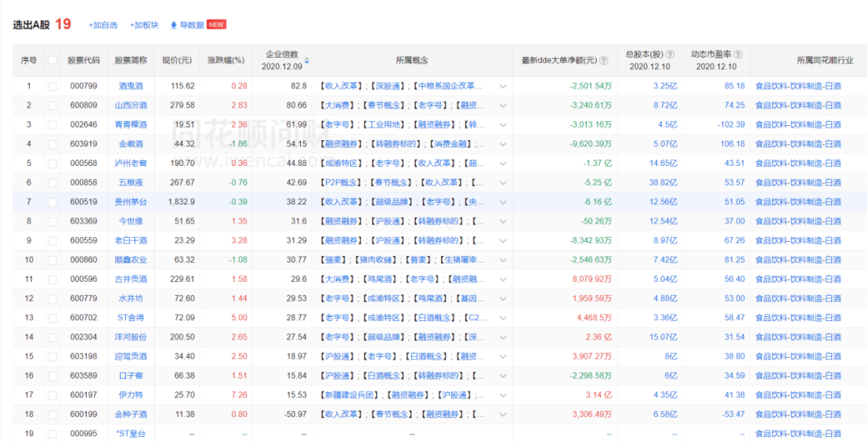Image resolution: width=868 pixels, height=443 pixels.
Task: Expand the concept list for ST舍得
Action: click(x=503, y=318)
